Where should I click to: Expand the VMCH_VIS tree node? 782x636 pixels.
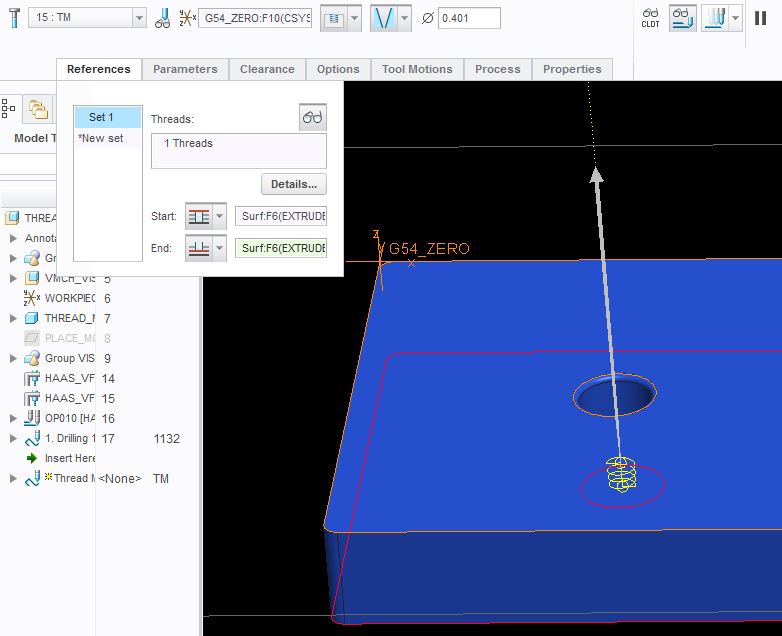pyautogui.click(x=13, y=278)
